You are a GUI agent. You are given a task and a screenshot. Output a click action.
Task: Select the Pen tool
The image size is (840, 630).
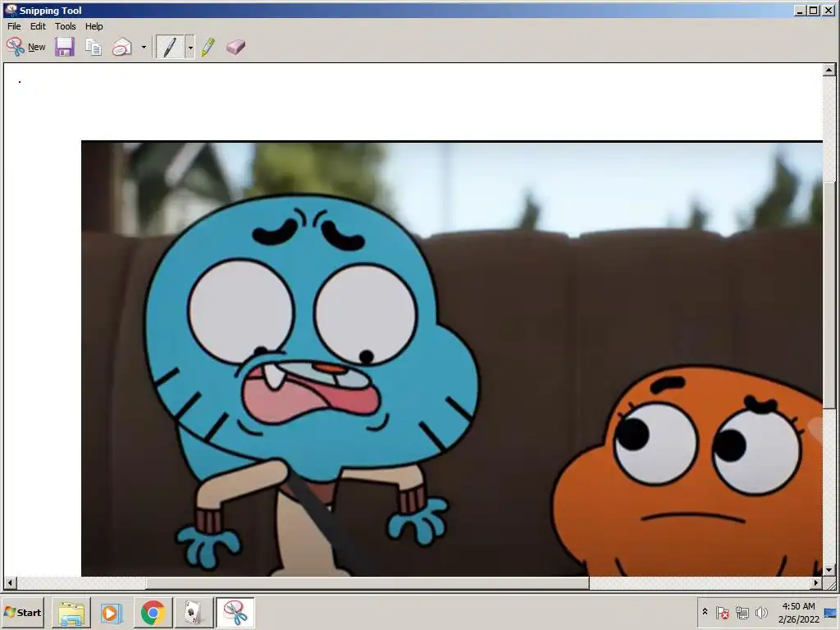point(169,47)
